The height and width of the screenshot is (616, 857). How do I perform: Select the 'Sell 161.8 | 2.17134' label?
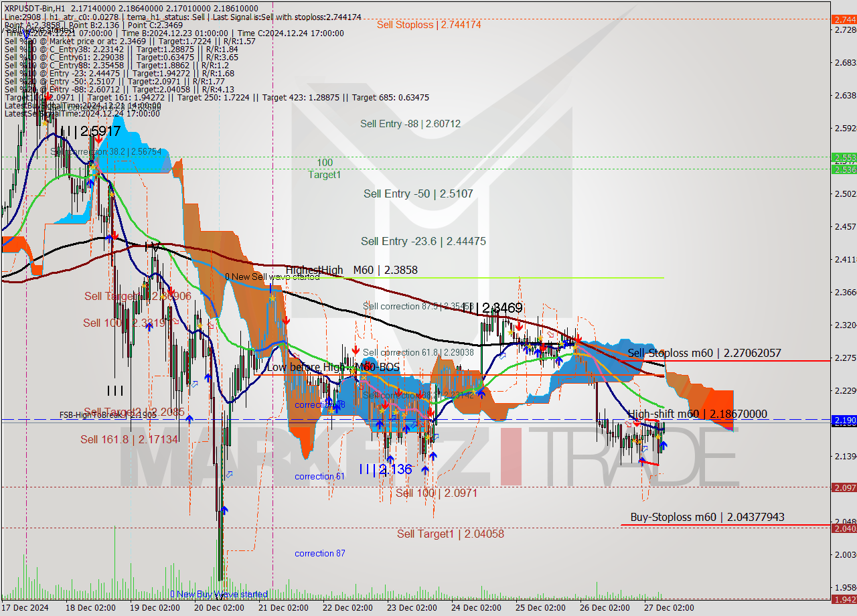click(x=129, y=439)
